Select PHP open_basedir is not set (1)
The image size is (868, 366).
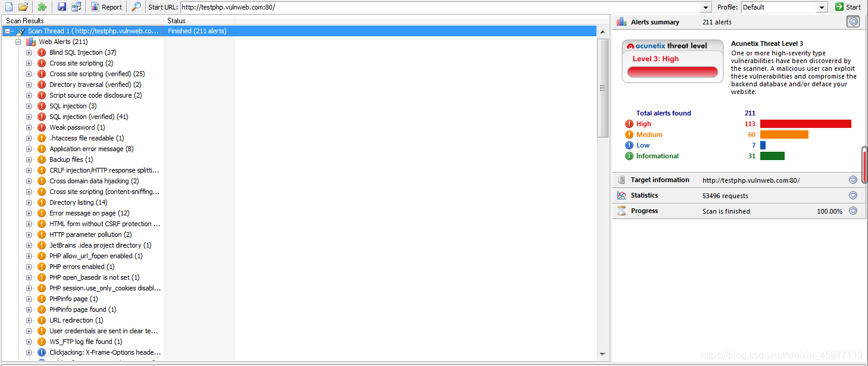(x=95, y=277)
